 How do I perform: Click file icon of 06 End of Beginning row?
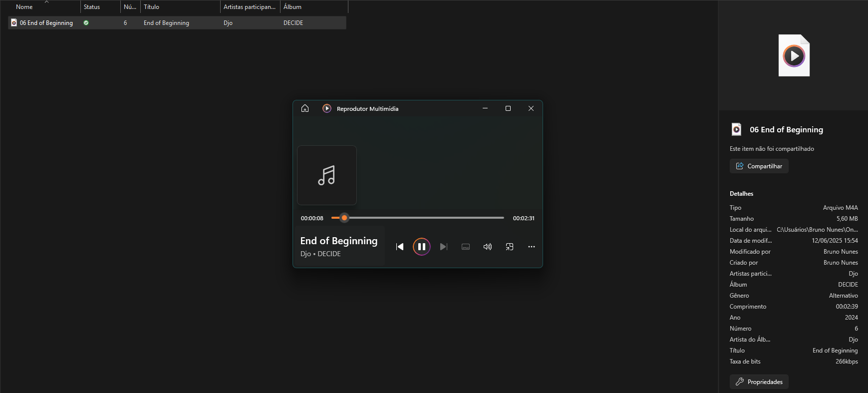14,23
